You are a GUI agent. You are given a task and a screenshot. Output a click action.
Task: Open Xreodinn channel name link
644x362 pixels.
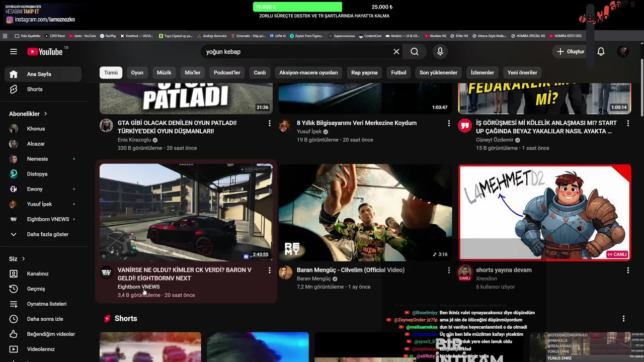click(486, 279)
